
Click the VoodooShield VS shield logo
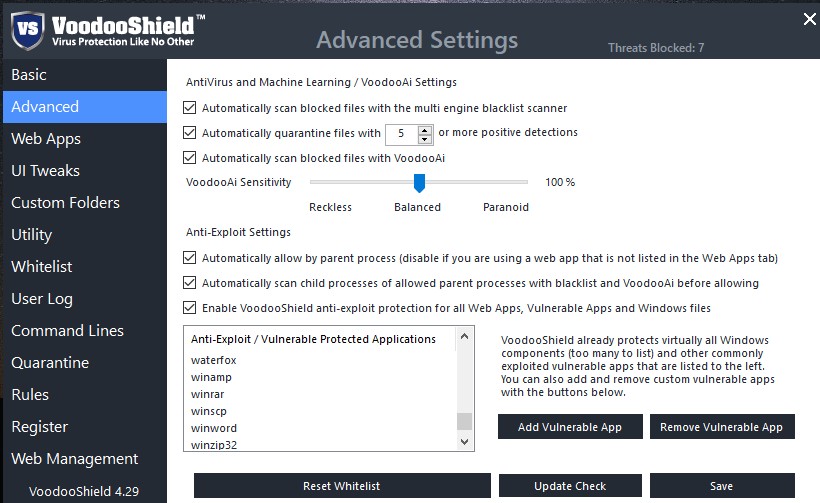pos(27,29)
